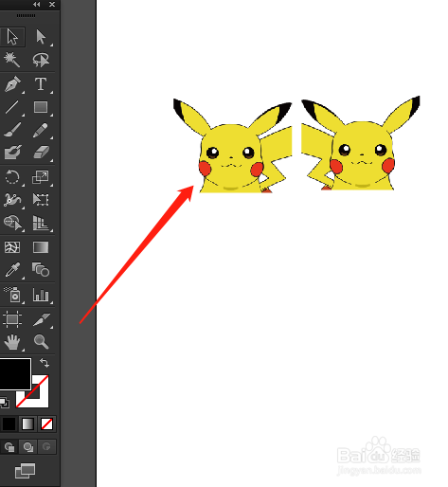Choose the Lasso tool
Screen dimensions: 448x487
[41, 60]
